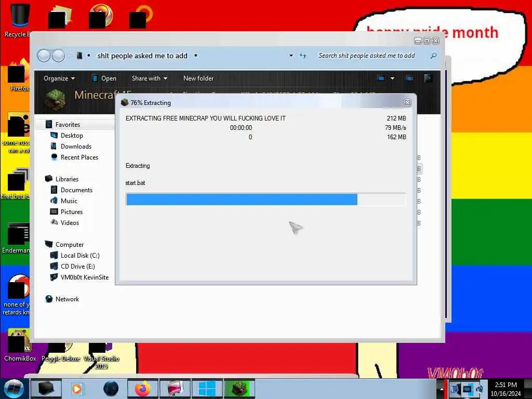The image size is (532, 399).
Task: Click the refresh arrows icon beside address bar
Action: point(303,56)
